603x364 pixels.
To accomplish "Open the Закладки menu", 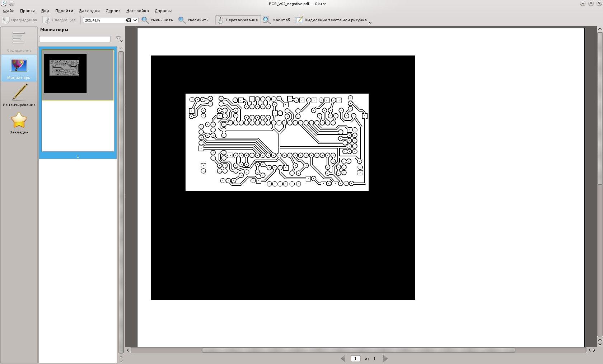I will pos(89,11).
